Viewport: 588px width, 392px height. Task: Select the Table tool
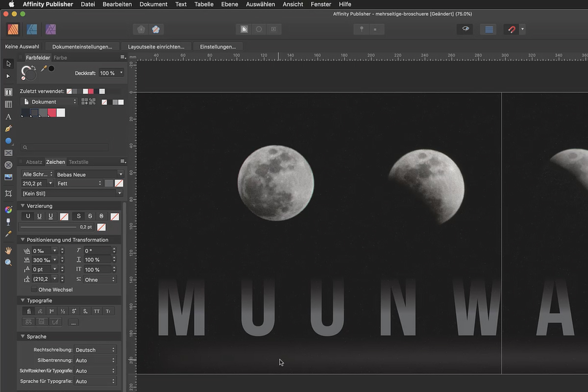pos(8,104)
